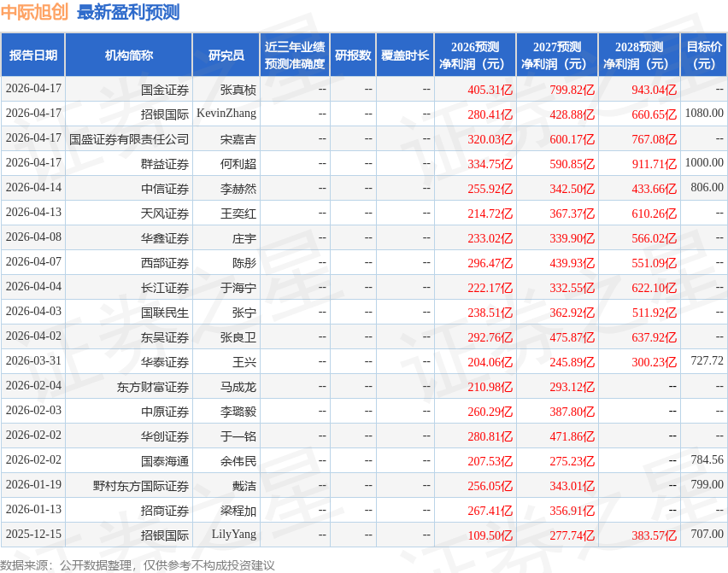Click the 2027预测净利润 column header
This screenshot has width=728, height=573.
point(557,55)
